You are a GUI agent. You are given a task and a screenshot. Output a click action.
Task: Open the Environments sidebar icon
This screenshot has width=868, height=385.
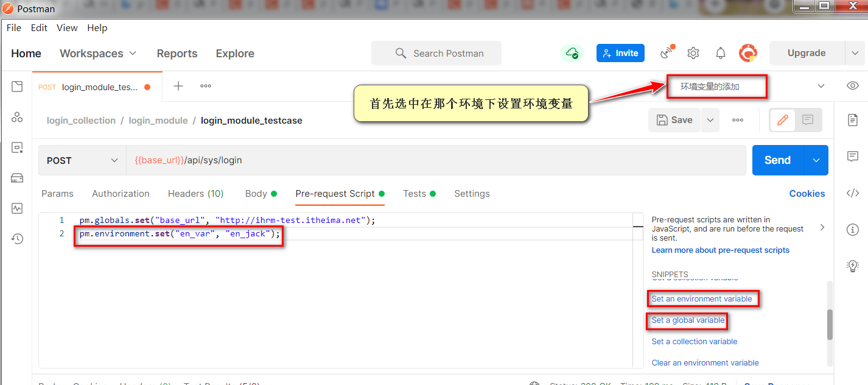(17, 147)
